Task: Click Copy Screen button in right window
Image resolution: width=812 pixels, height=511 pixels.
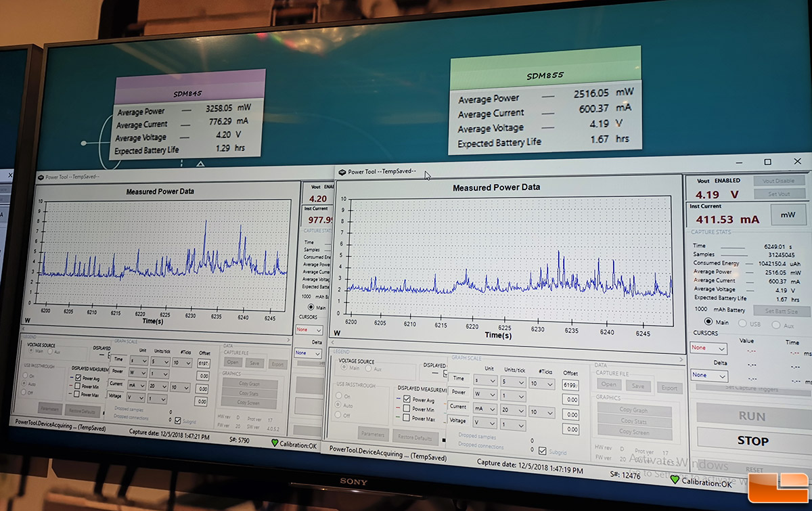Action: 634,432
